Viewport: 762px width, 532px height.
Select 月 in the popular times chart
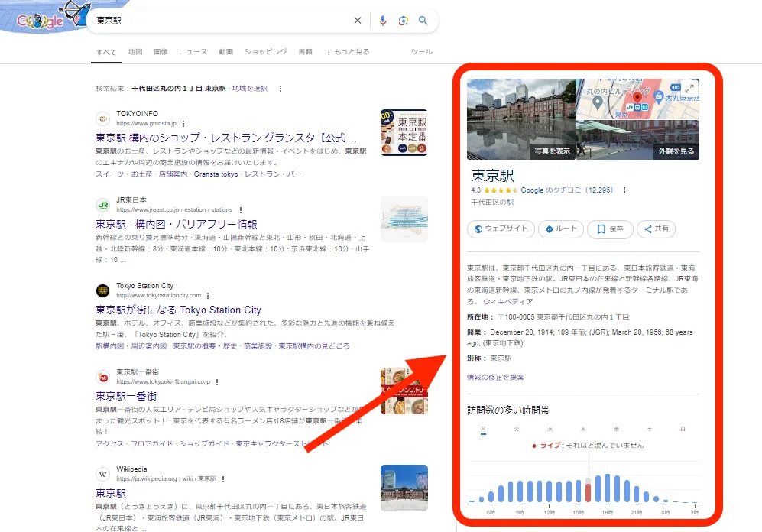[483, 430]
